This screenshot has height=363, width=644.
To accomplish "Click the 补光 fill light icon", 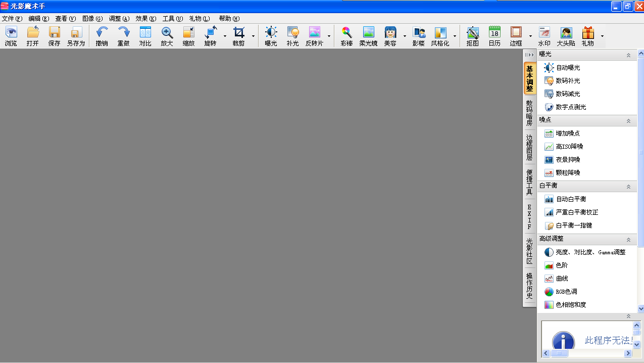I will click(293, 36).
